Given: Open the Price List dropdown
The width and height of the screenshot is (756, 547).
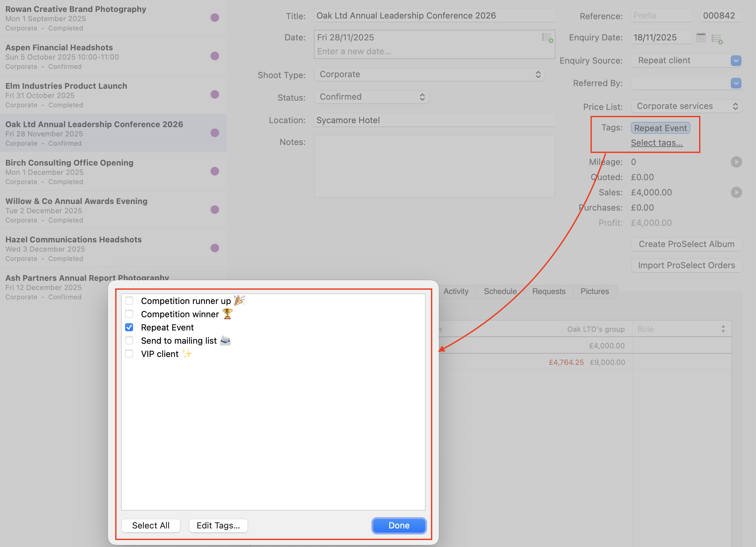Looking at the screenshot, I should point(686,106).
